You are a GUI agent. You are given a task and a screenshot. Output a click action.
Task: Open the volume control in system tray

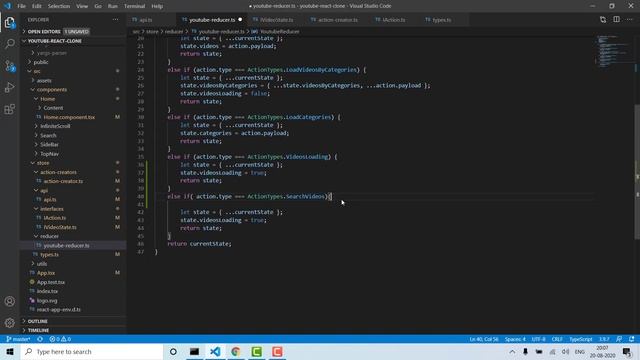click(x=565, y=351)
